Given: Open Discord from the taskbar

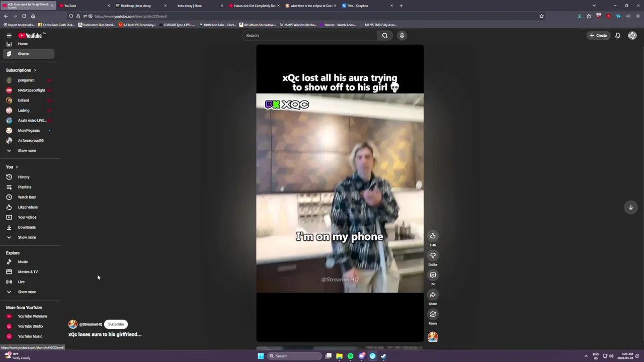Looking at the screenshot, I should point(361,356).
